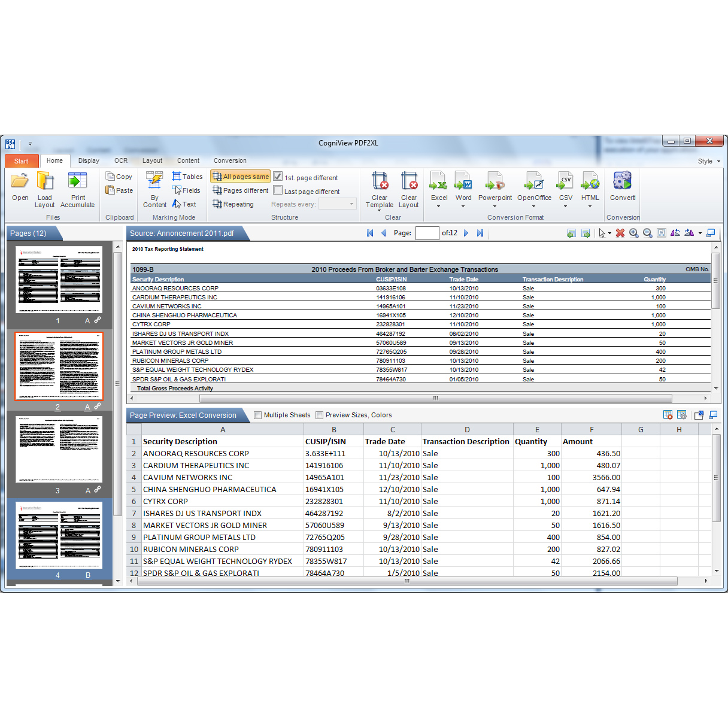This screenshot has height=728, width=728.
Task: Select Print Accumulate in Files group
Action: coord(78,189)
